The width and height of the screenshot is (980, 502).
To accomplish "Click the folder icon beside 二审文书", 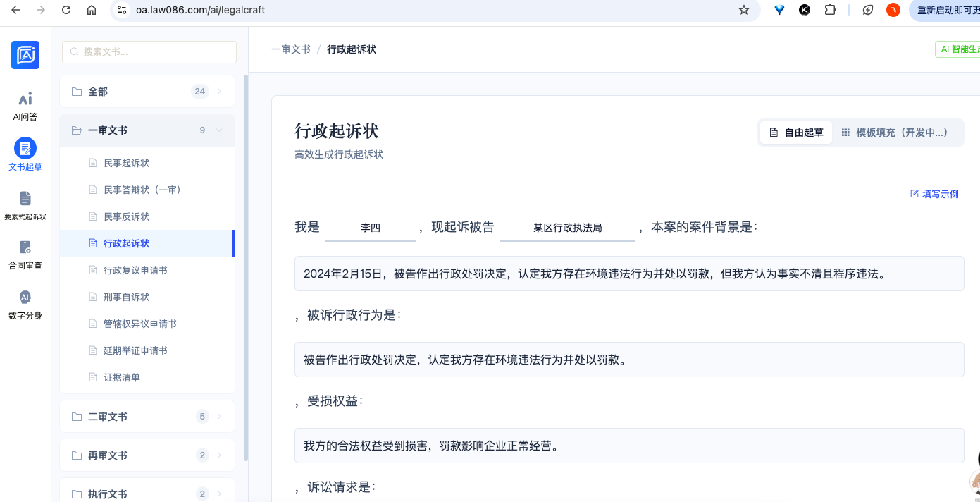I will coord(77,417).
